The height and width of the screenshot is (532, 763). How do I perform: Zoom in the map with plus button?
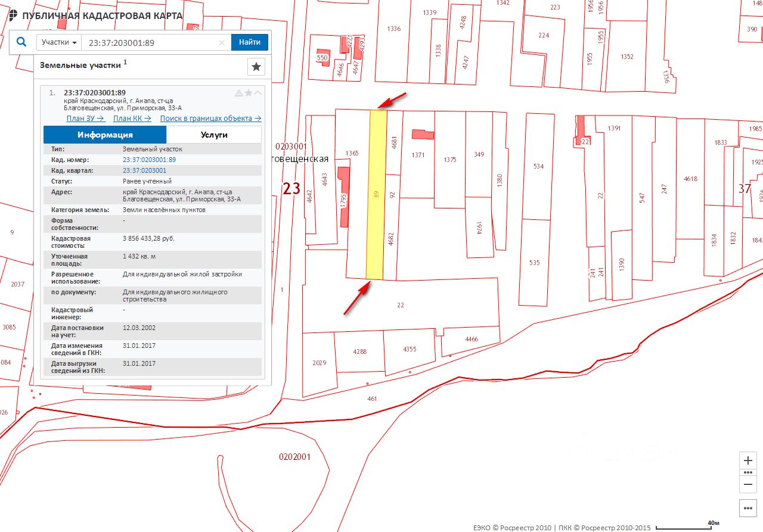click(x=748, y=461)
